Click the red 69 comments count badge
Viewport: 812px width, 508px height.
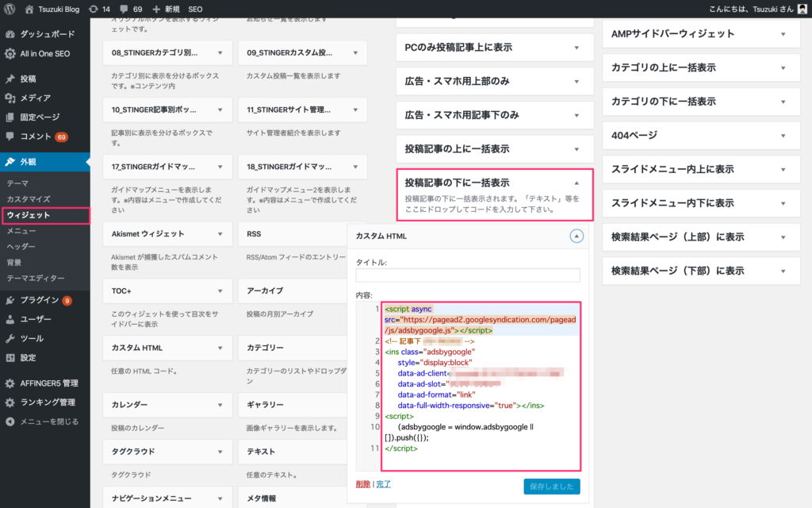point(62,137)
